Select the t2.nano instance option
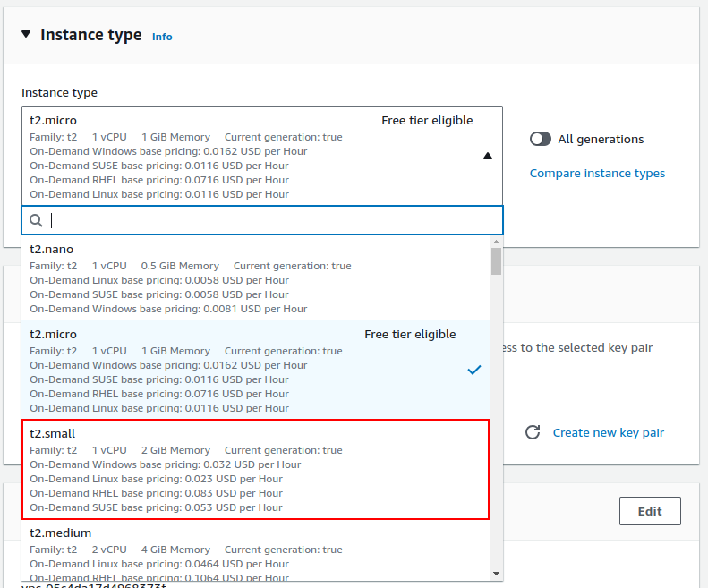 255,277
